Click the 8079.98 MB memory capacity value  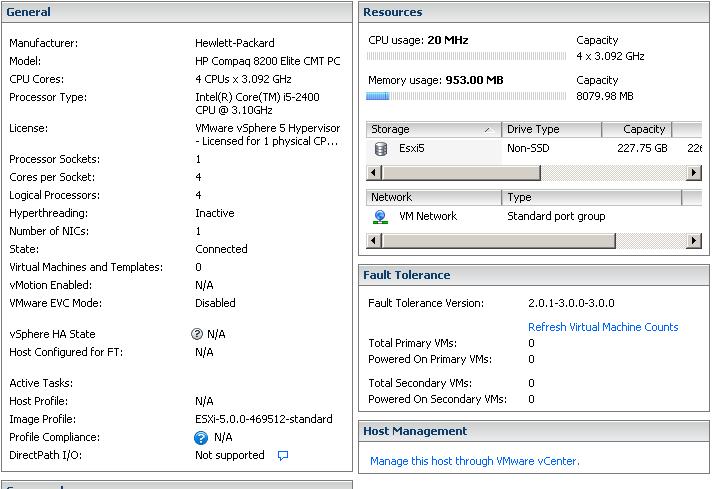[605, 96]
